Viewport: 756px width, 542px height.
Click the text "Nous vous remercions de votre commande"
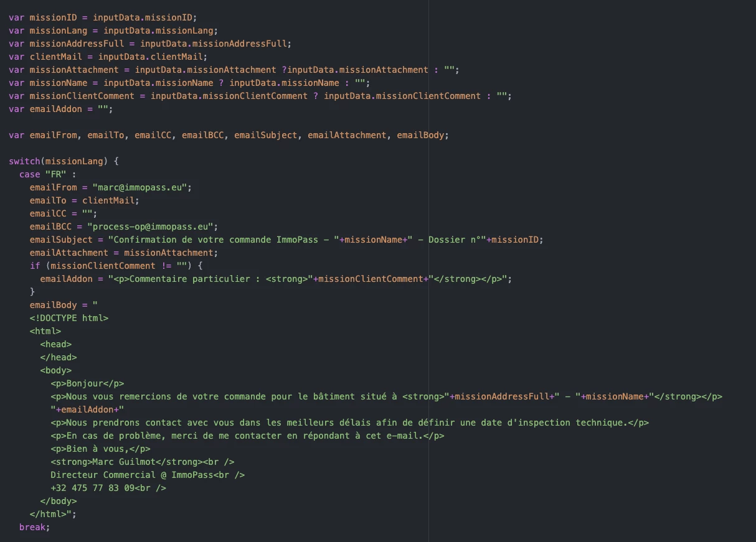pyautogui.click(x=166, y=396)
